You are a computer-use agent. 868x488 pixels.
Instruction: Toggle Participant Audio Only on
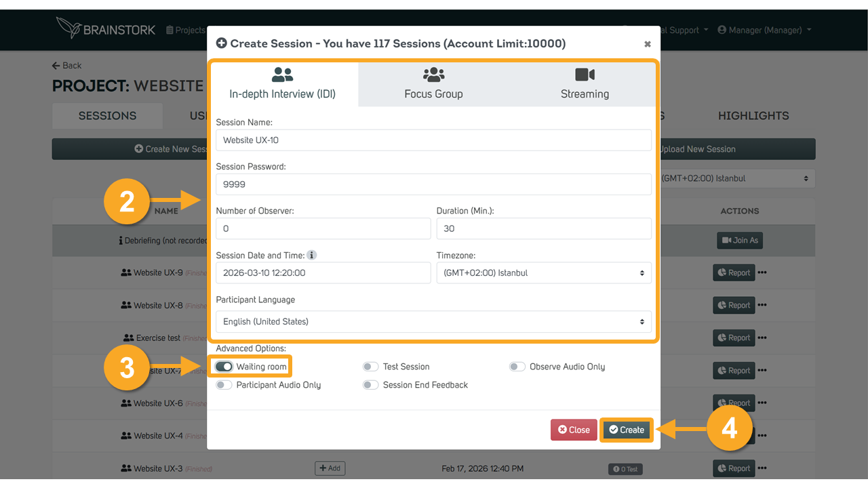(x=224, y=385)
